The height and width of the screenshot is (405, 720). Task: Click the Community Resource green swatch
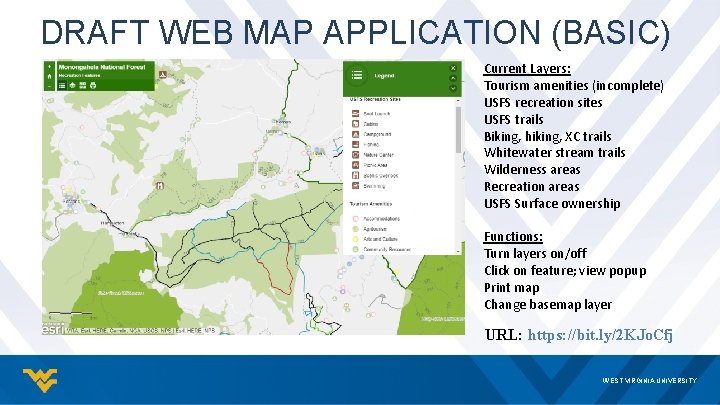pyautogui.click(x=355, y=249)
